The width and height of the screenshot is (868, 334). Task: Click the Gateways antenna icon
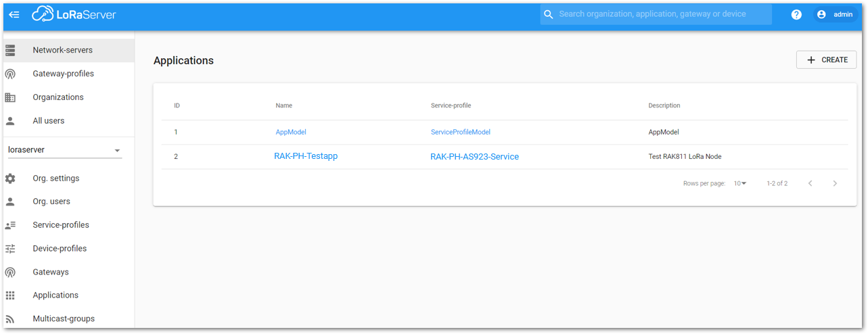10,272
